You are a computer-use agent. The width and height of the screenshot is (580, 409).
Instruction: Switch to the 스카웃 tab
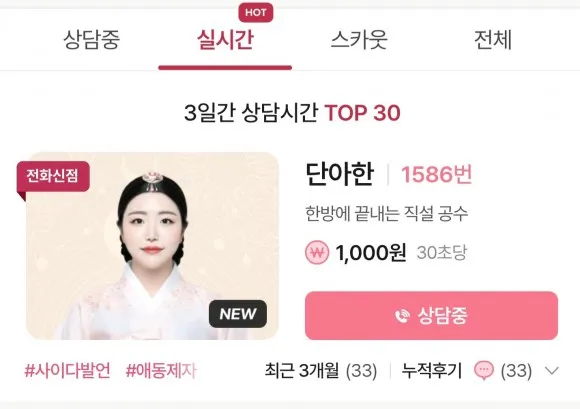[x=359, y=40]
